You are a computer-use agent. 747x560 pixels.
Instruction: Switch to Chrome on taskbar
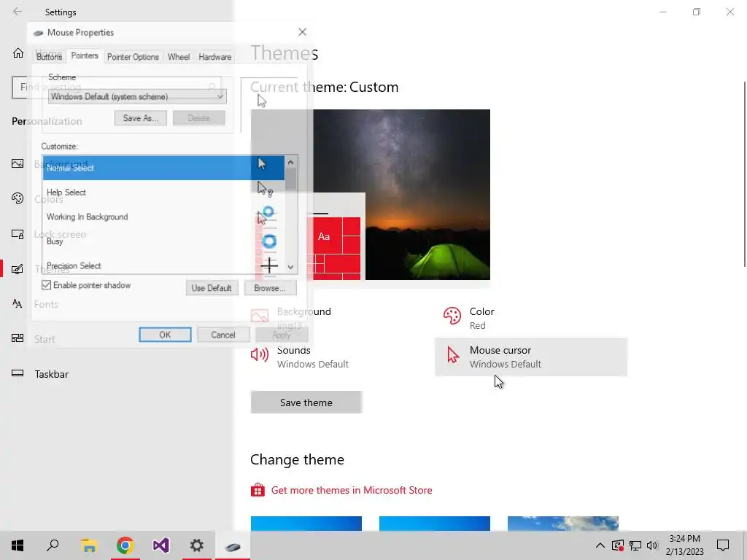tap(125, 545)
